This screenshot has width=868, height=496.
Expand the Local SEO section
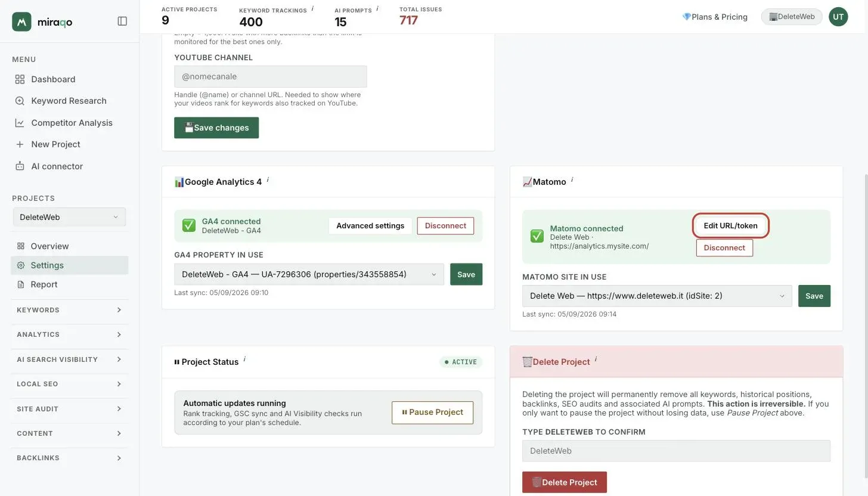click(69, 384)
